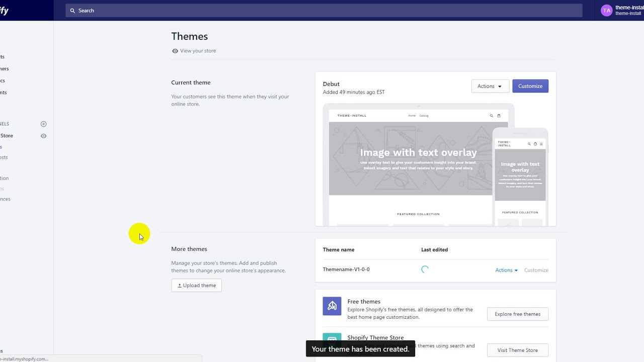Click the Explore free themes button
The image size is (644, 362).
coord(518,314)
